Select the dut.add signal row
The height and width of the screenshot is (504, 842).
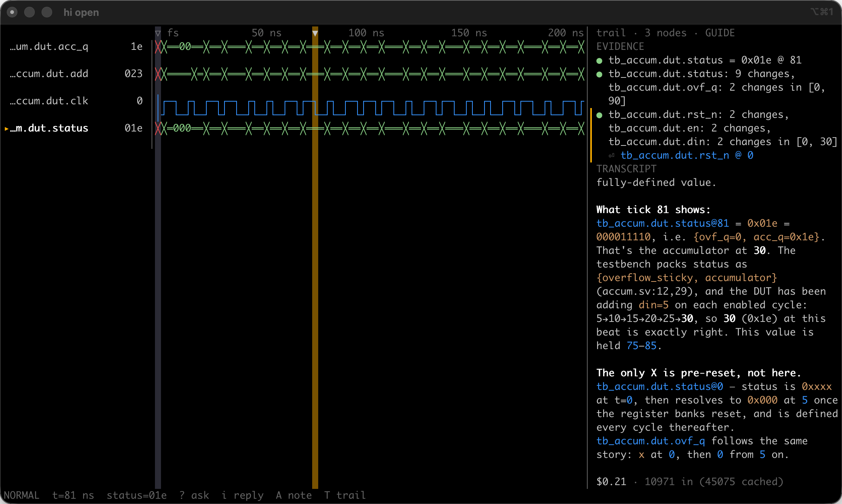[x=76, y=74]
